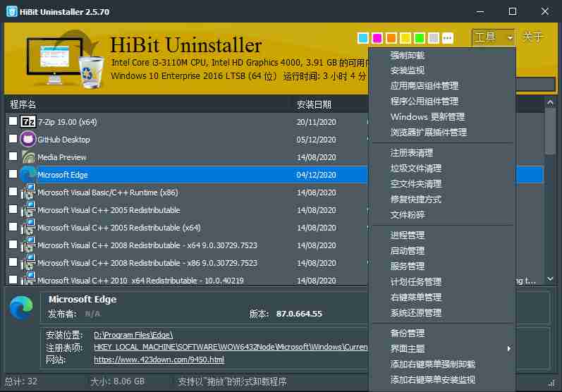Click icon of Visual C++ 2008 x86 9.0.30729.7523
This screenshot has width=562, height=392.
28,262
